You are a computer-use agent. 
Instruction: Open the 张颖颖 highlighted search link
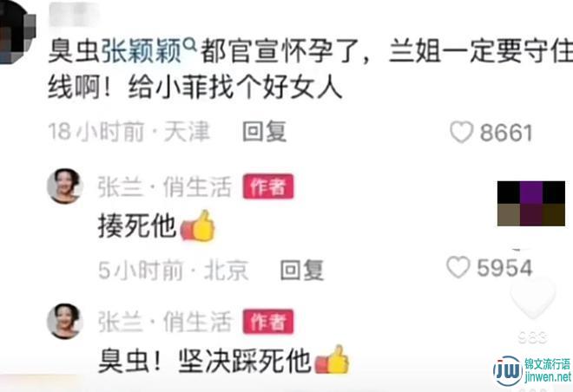click(141, 50)
